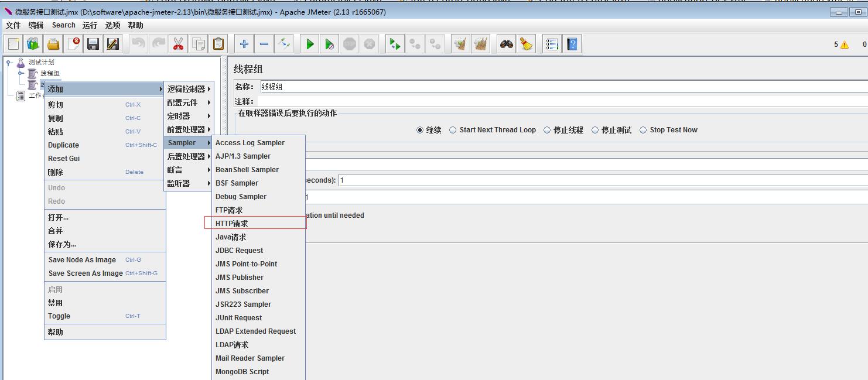
Task: Click 保存为... in the context menu
Action: point(105,244)
